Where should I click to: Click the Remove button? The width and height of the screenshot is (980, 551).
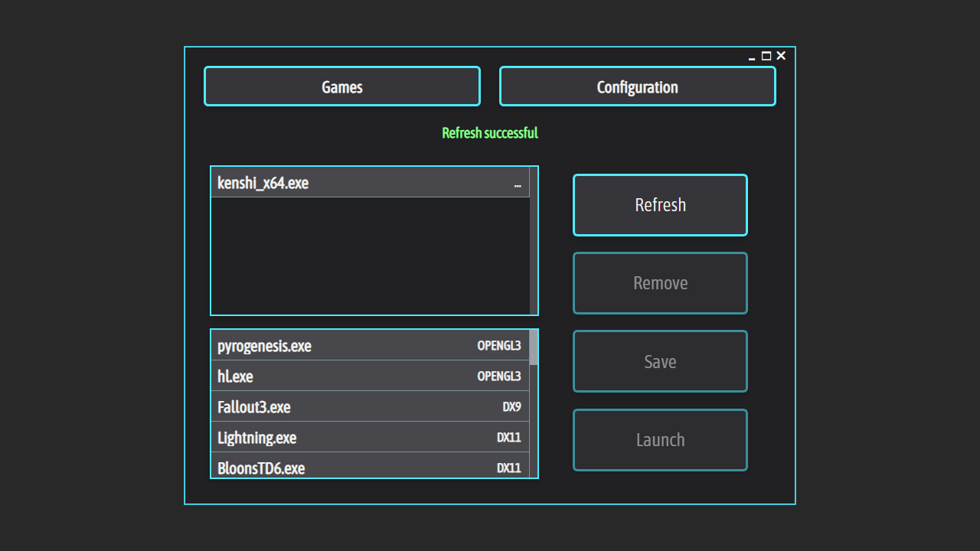pyautogui.click(x=660, y=283)
